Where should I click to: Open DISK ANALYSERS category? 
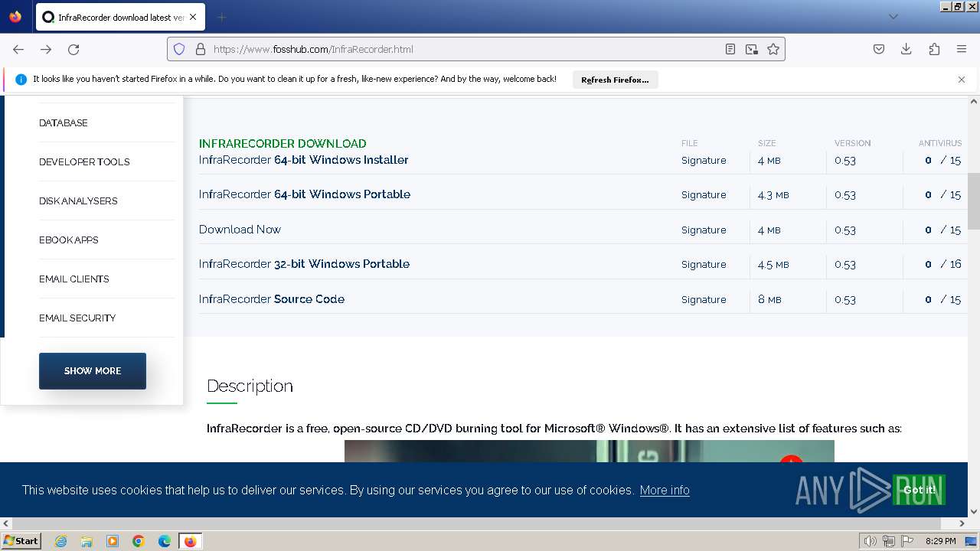click(78, 201)
